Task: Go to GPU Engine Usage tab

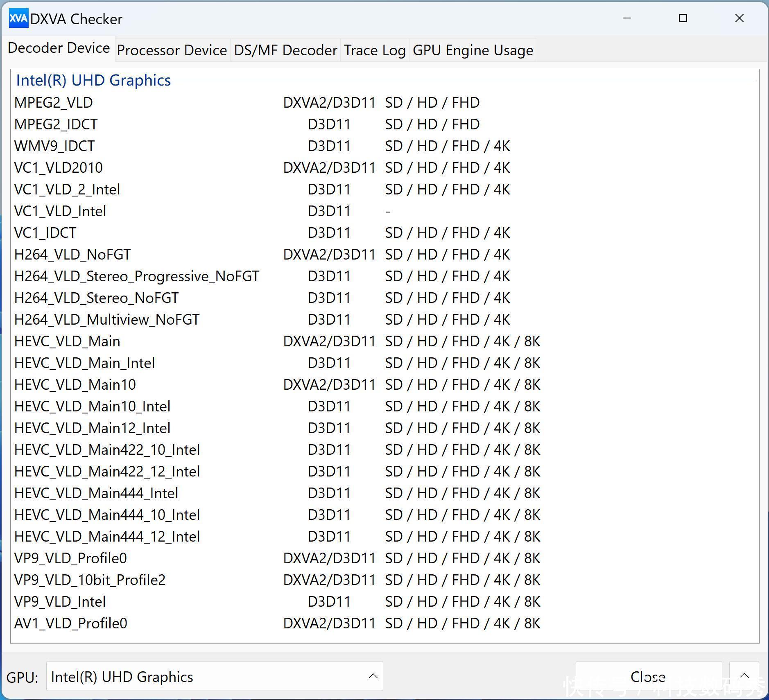Action: coord(473,50)
